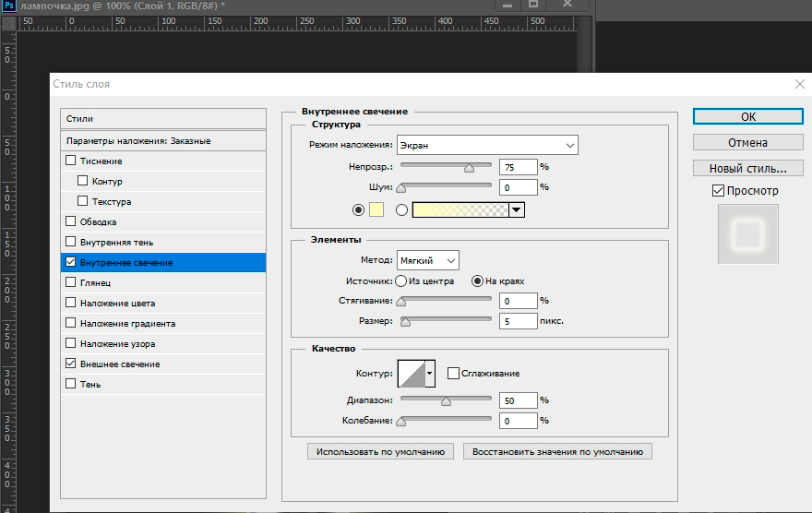Select the Из центра source radio button

401,280
